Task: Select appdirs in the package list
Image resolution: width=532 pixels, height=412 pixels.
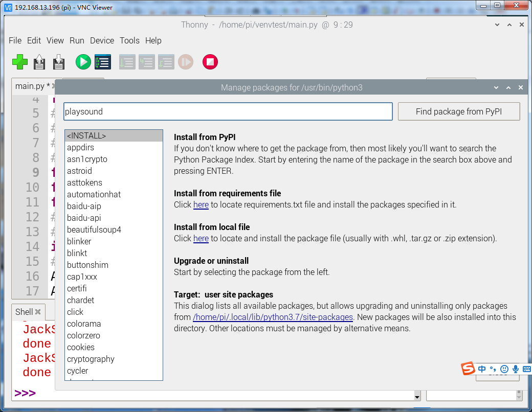Action: click(114, 148)
